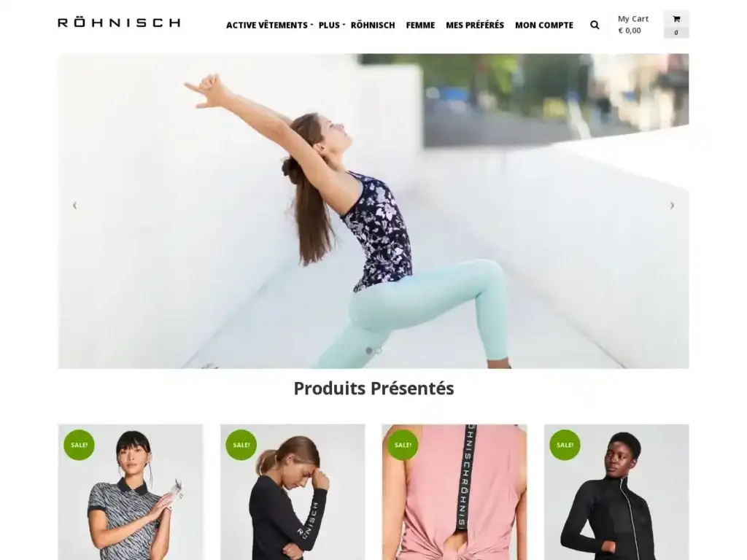Open the Femme menu item
Screen dimensions: 747x560
point(420,26)
